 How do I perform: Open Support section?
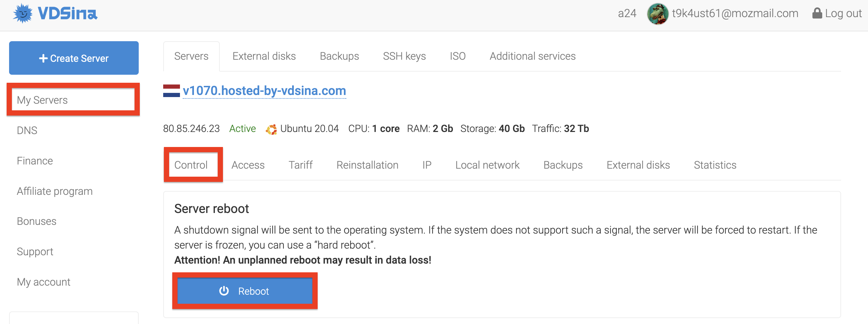click(x=35, y=252)
